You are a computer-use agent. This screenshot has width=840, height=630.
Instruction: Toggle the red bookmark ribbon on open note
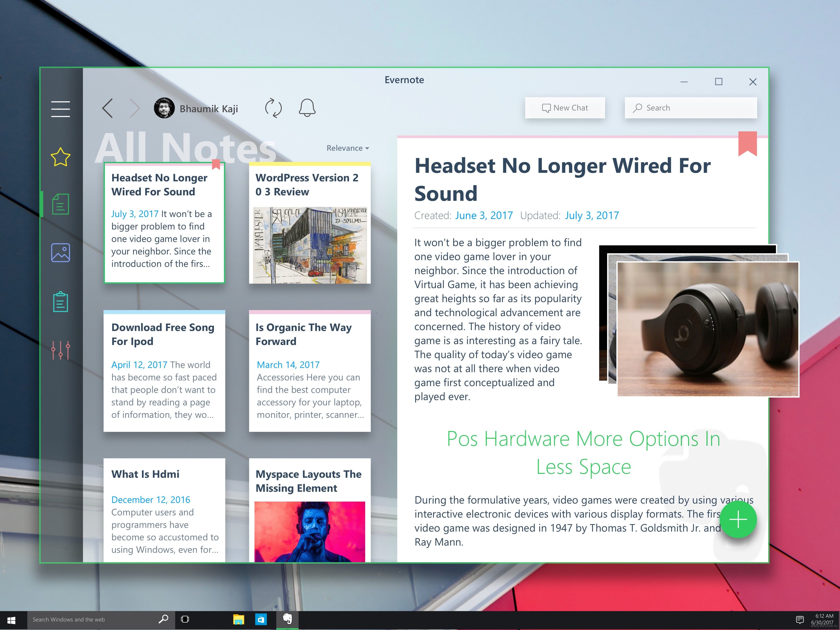(x=747, y=143)
